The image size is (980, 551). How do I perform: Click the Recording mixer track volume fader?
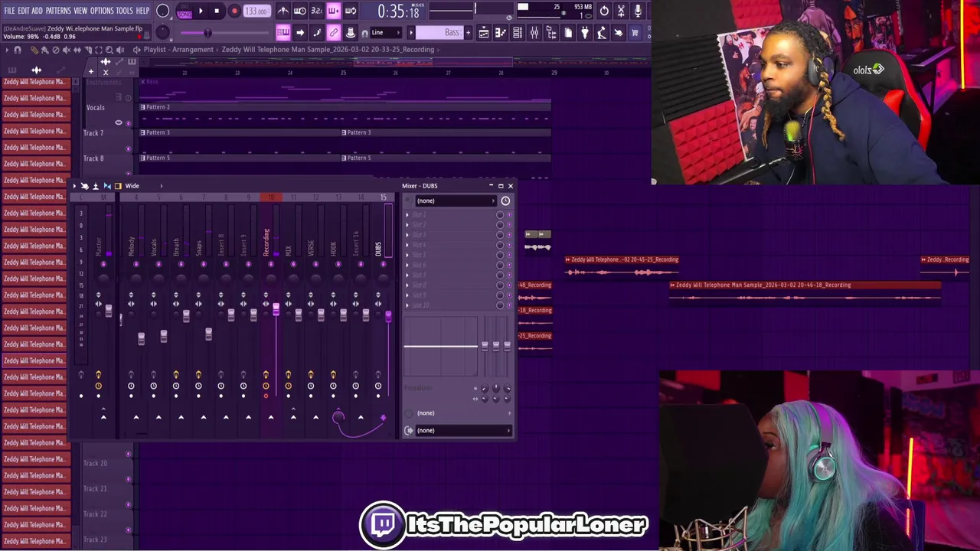(x=276, y=309)
